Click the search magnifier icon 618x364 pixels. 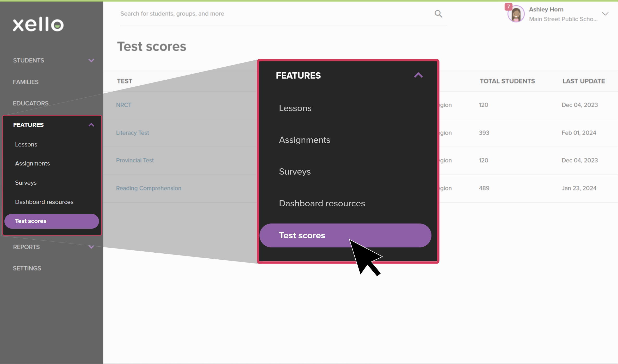click(438, 14)
